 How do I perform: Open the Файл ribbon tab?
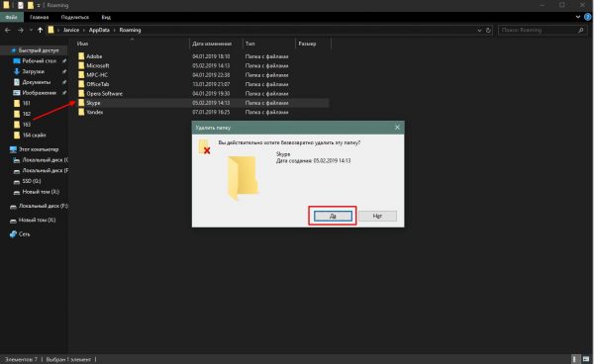coord(11,17)
